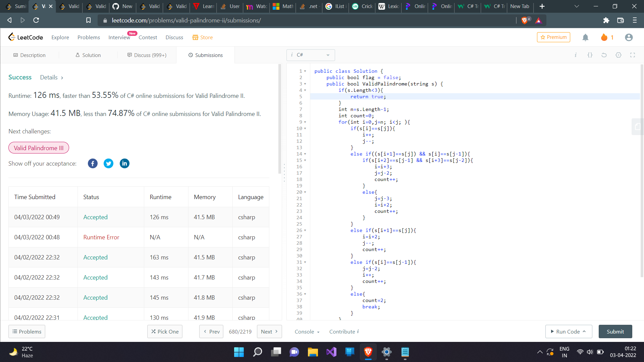Viewport: 644px width, 362px height.
Task: Click the Runtime Error submission status
Action: click(x=101, y=237)
